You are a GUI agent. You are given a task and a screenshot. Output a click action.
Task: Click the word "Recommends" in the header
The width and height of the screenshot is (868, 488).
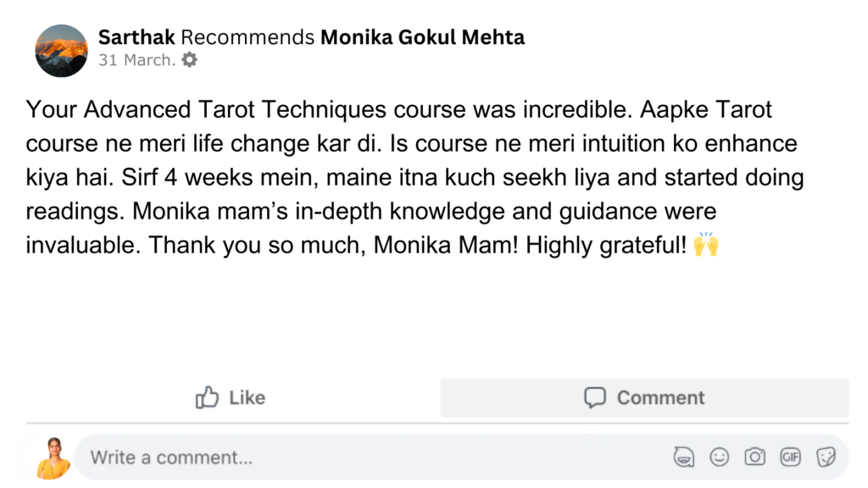[248, 37]
